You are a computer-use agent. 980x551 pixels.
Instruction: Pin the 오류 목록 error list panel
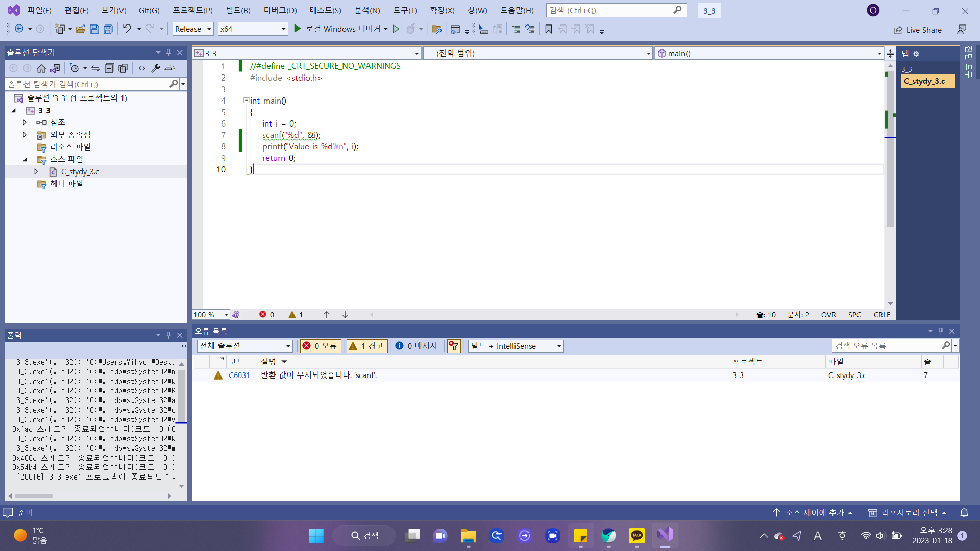pos(941,331)
